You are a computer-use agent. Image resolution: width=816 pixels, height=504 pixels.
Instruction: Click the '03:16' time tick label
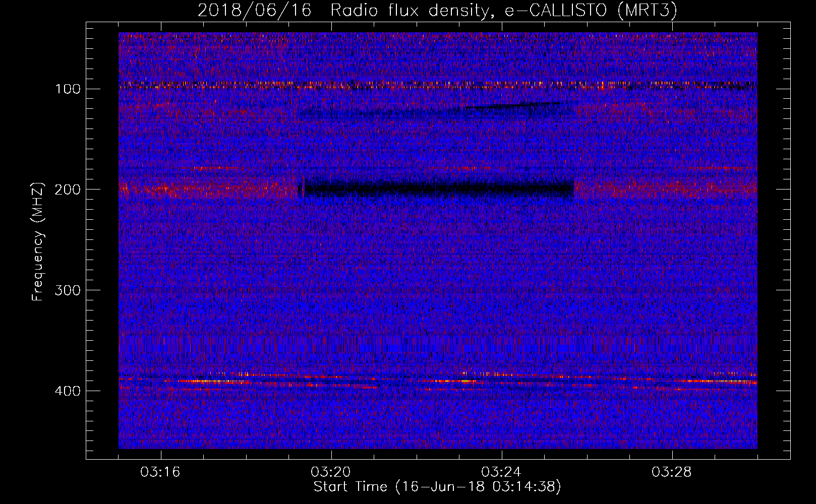(x=160, y=472)
